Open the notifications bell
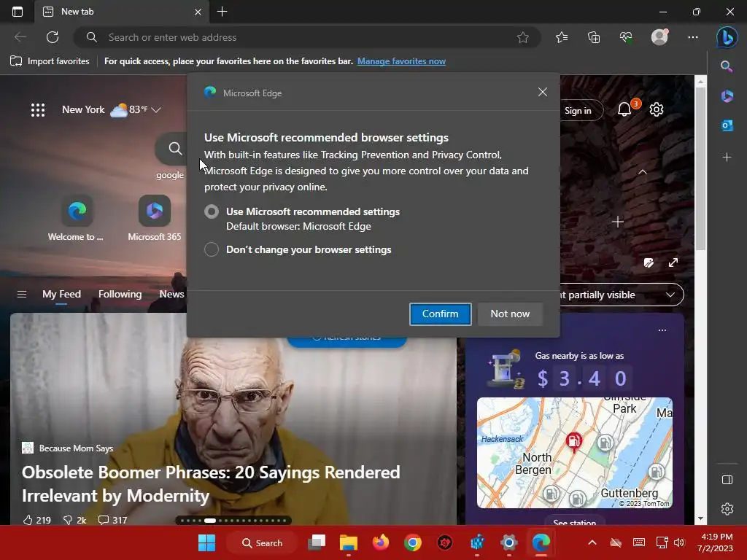747x560 pixels. coord(624,110)
